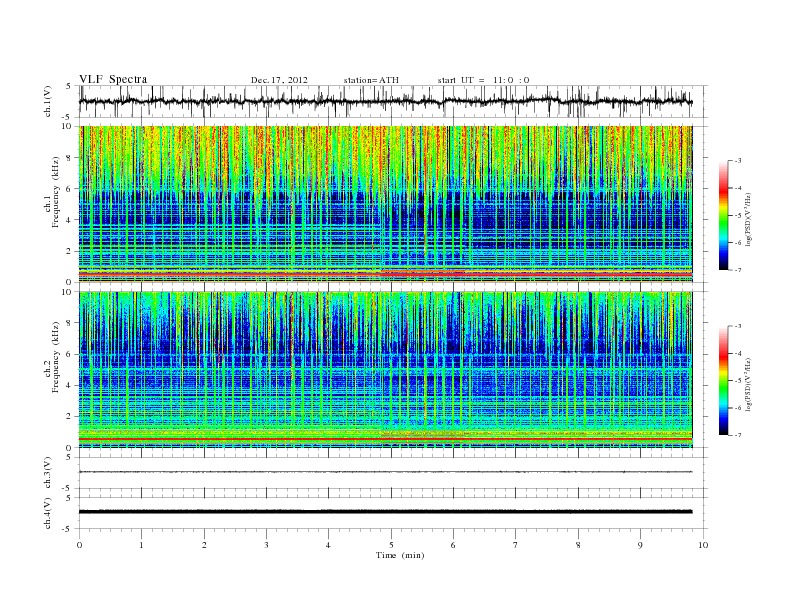
Task: Click time axis tick label "4"
Action: click(x=328, y=545)
